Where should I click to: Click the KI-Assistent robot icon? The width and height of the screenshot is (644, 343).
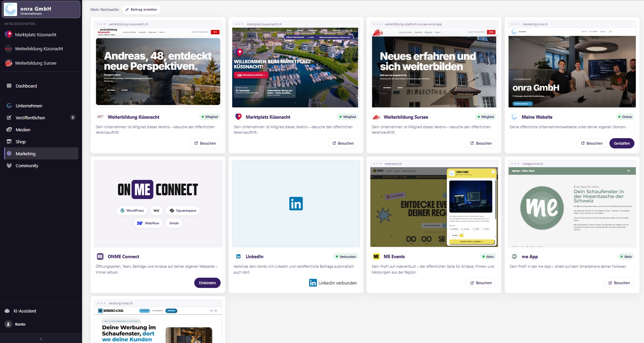(x=7, y=311)
